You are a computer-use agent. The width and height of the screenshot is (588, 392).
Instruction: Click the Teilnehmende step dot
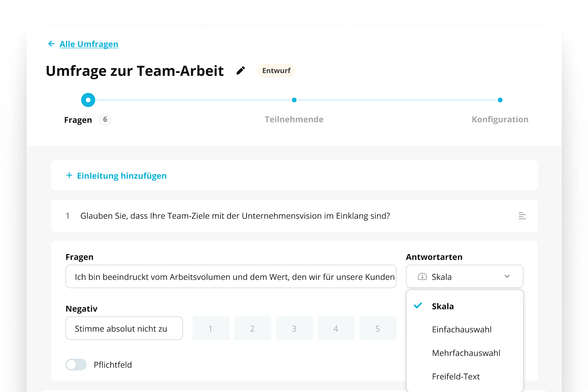click(x=294, y=100)
